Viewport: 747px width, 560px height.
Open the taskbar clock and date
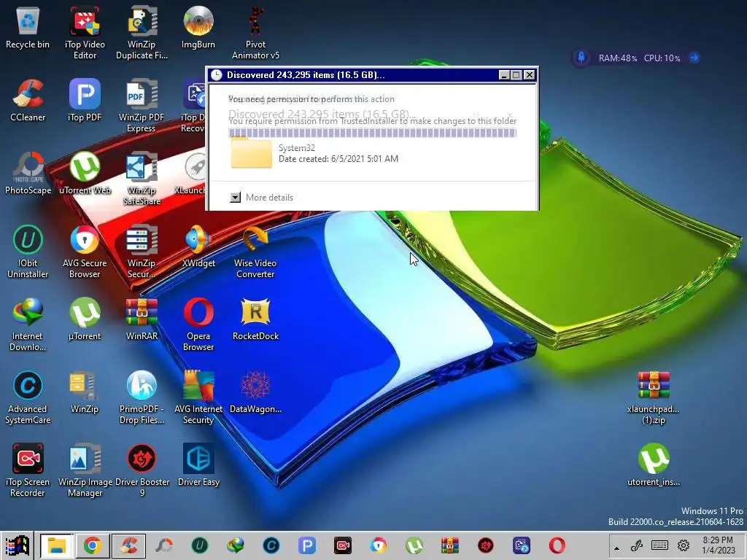coord(719,545)
